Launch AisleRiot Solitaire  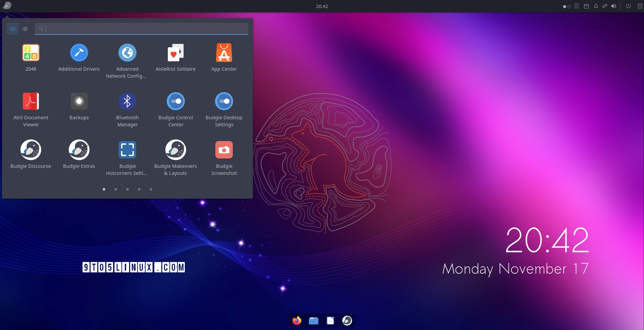click(175, 53)
